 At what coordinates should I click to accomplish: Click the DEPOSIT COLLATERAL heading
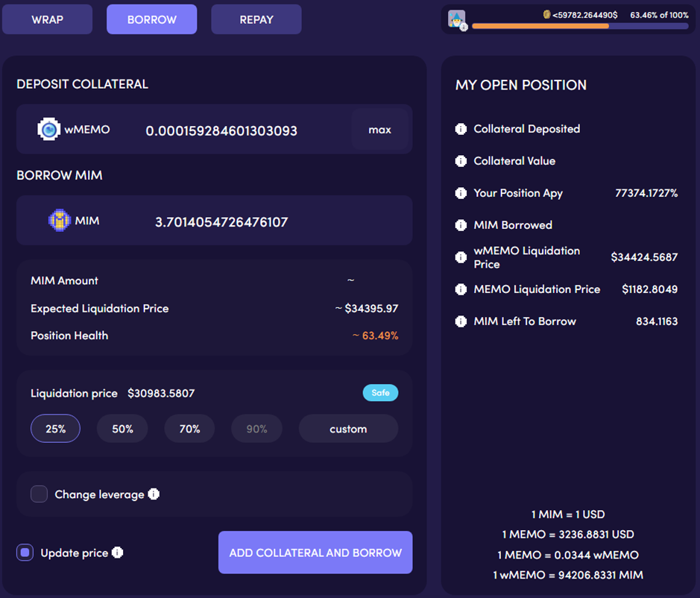(82, 84)
